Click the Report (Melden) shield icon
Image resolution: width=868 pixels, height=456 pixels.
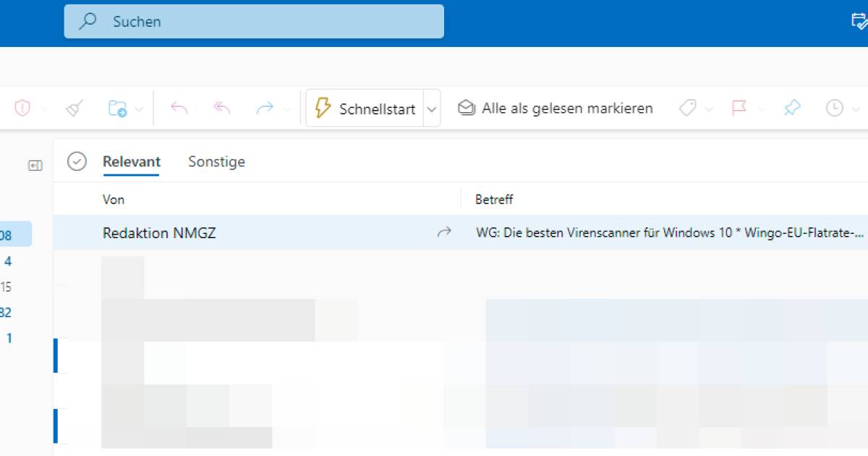tap(24, 107)
